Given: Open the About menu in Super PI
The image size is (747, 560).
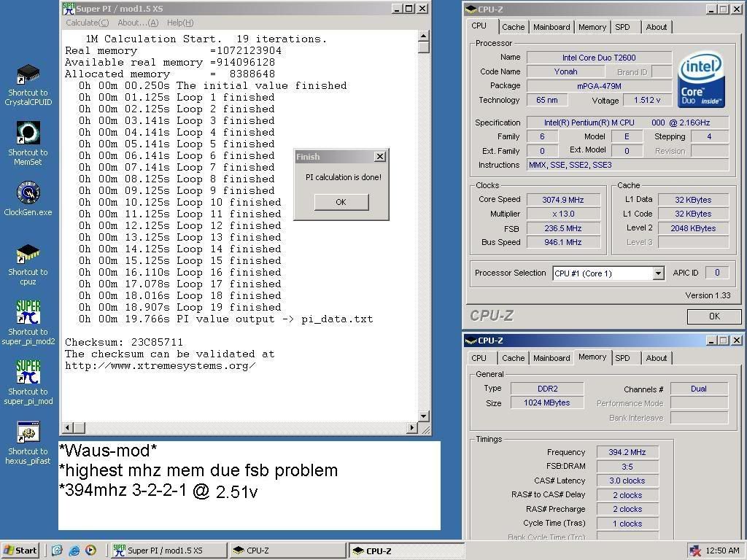Looking at the screenshot, I should point(138,23).
